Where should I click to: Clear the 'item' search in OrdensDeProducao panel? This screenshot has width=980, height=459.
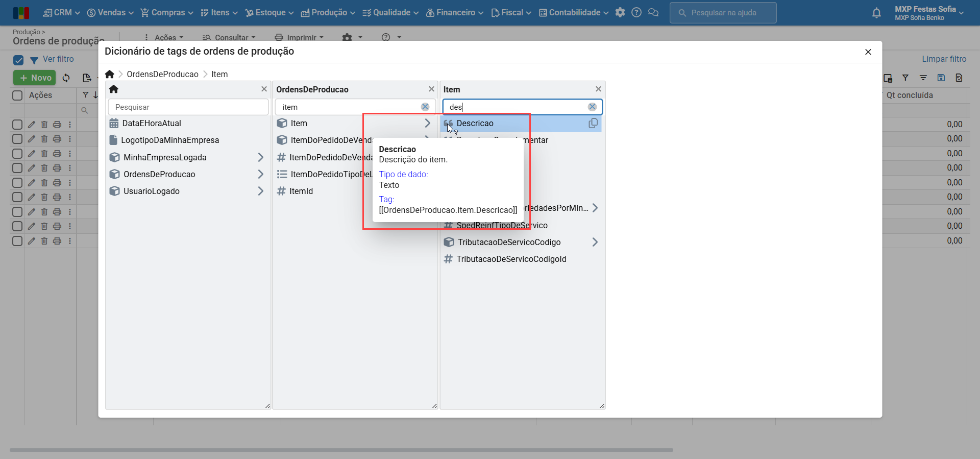[425, 107]
